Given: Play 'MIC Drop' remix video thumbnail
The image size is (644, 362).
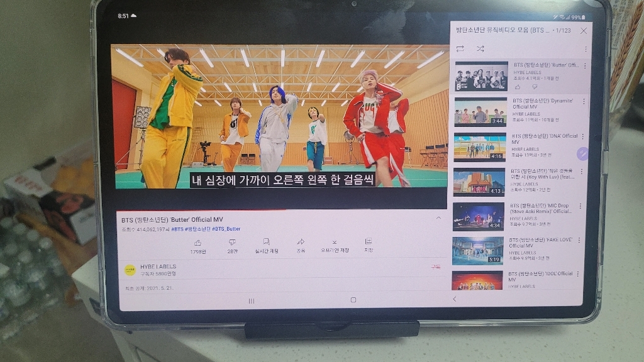Looking at the screenshot, I should [478, 216].
